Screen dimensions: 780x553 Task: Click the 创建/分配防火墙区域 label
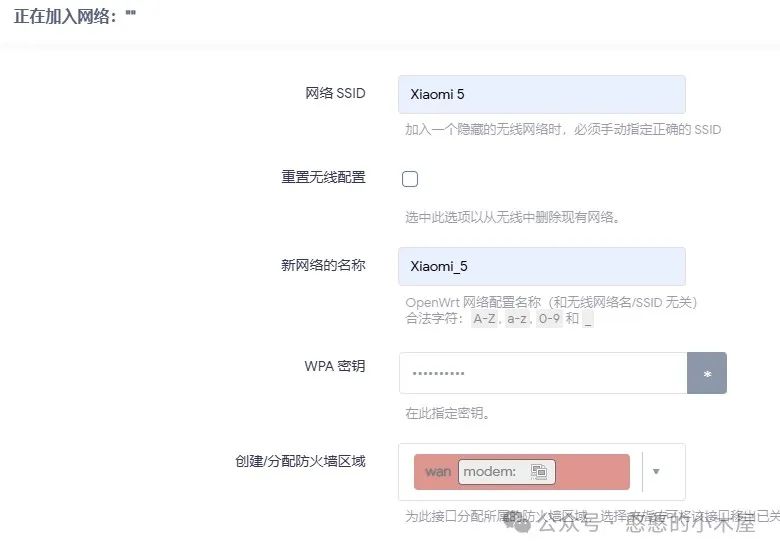point(300,461)
